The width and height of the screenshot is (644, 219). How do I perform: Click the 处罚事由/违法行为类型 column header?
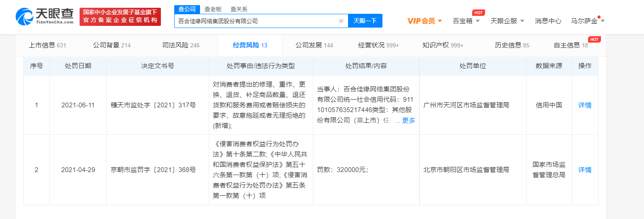[261, 66]
